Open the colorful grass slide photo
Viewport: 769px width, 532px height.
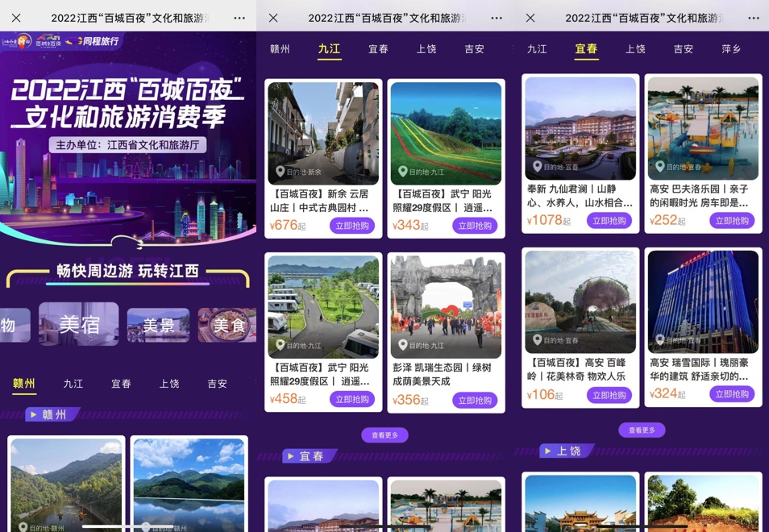[446, 133]
